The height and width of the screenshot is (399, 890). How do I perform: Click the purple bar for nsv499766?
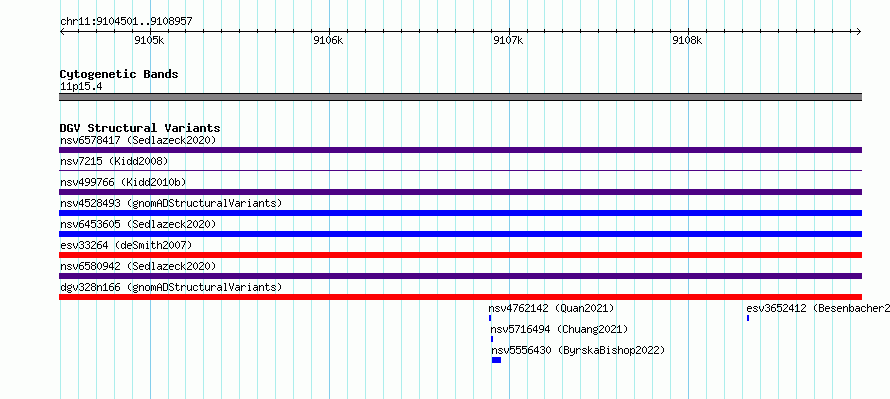[460, 192]
